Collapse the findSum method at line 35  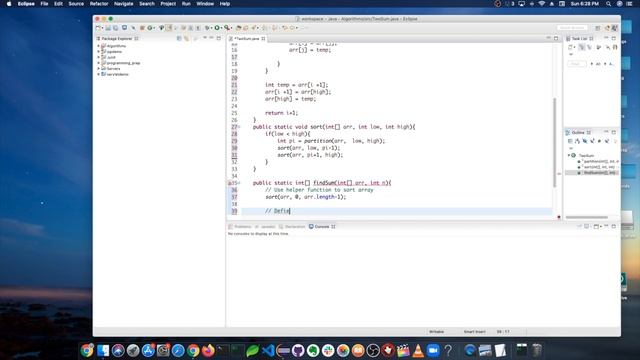pos(239,183)
